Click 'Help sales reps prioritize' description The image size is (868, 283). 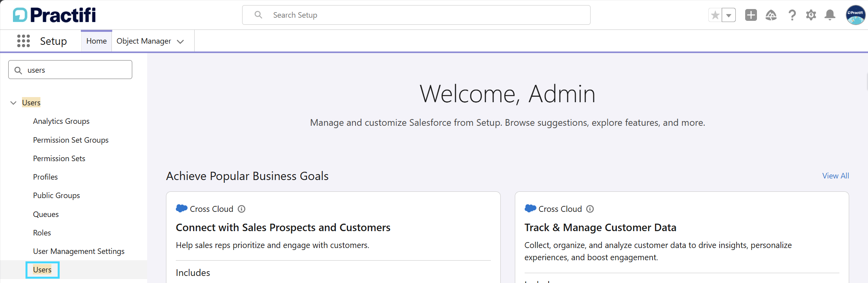(273, 245)
